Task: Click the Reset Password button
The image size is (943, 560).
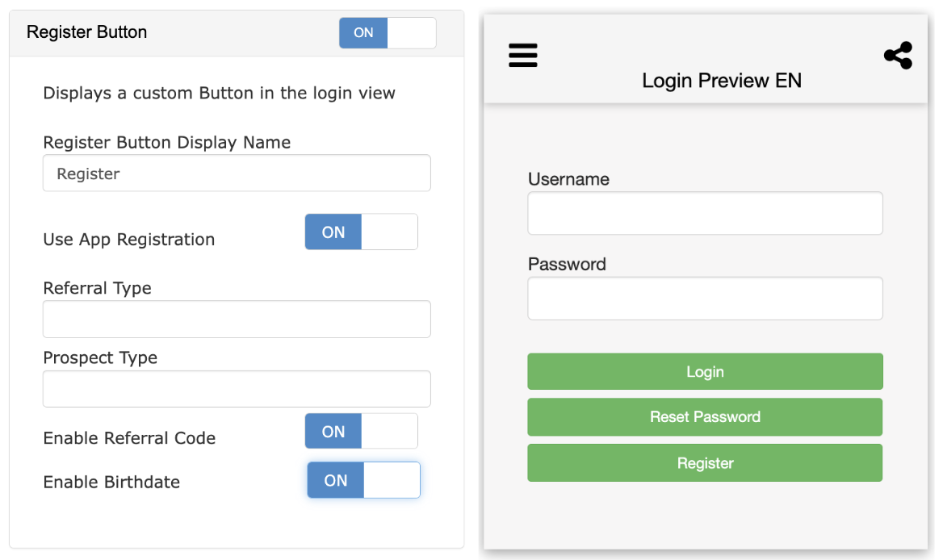Action: coord(705,417)
